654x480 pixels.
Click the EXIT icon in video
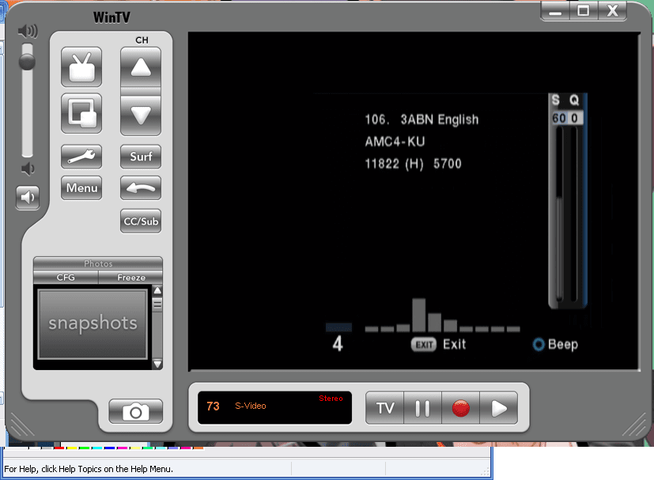(x=424, y=344)
